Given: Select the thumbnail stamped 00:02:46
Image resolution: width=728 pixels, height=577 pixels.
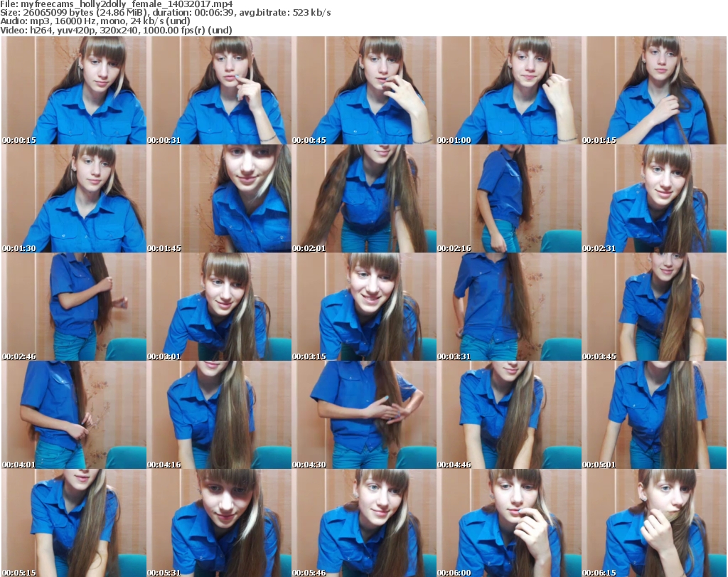Looking at the screenshot, I should coord(74,307).
